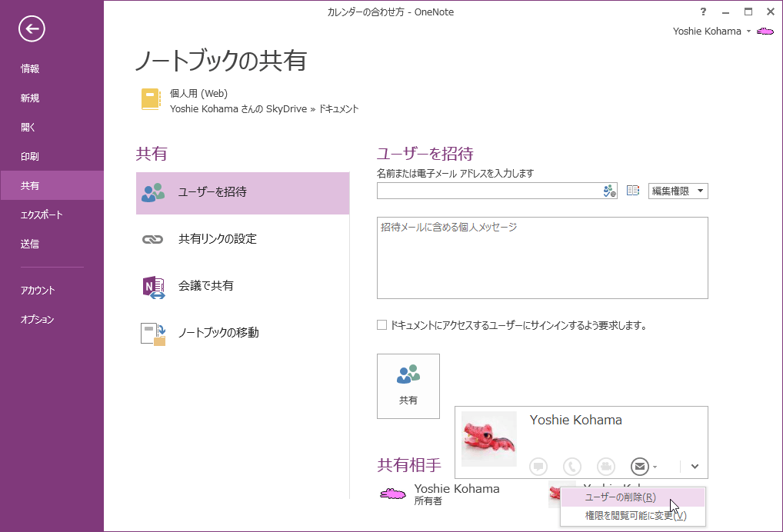Click the pink owner avatar under 共有相手
783x532 pixels.
point(393,494)
